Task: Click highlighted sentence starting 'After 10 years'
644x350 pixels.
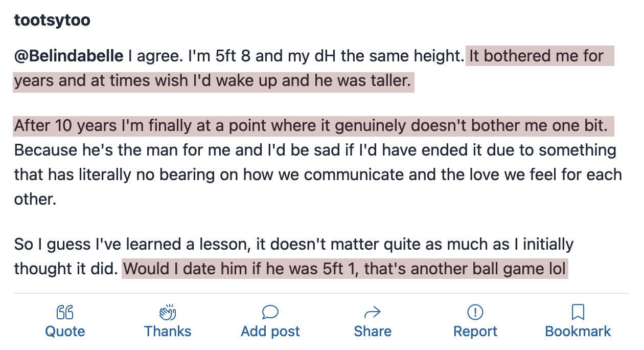Action: (314, 126)
